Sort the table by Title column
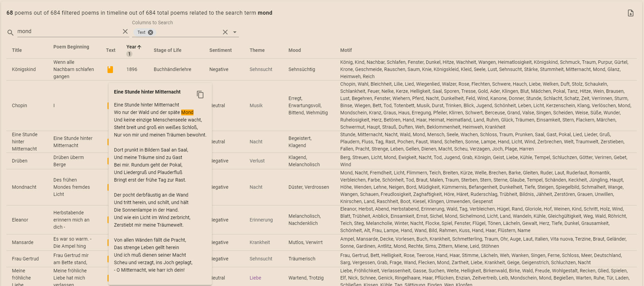Image resolution: width=644 pixels, height=286 pixels. [x=17, y=50]
